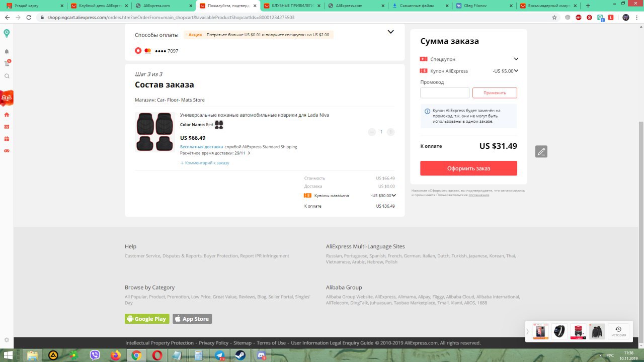Open the Google Play download badge
Screen dimensions: 644x362
pos(147,319)
